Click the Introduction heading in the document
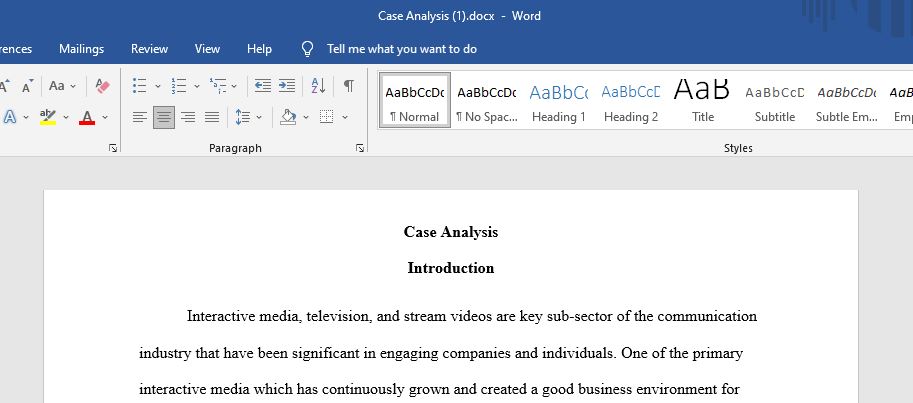 pyautogui.click(x=451, y=268)
